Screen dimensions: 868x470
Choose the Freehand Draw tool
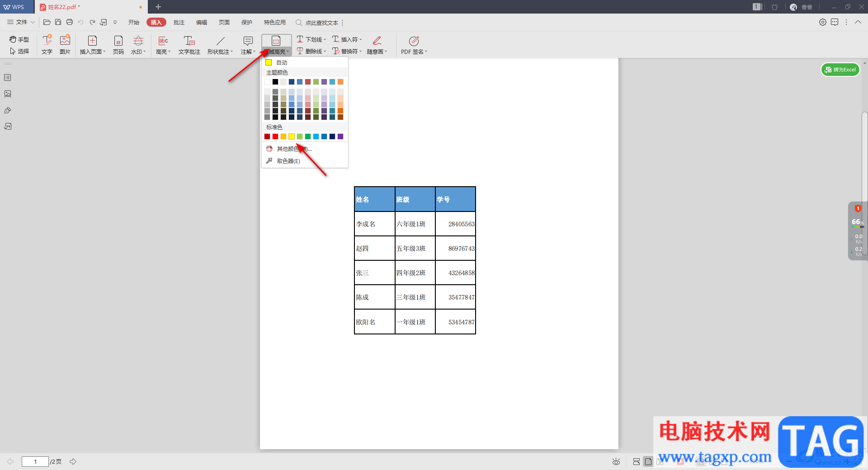377,44
